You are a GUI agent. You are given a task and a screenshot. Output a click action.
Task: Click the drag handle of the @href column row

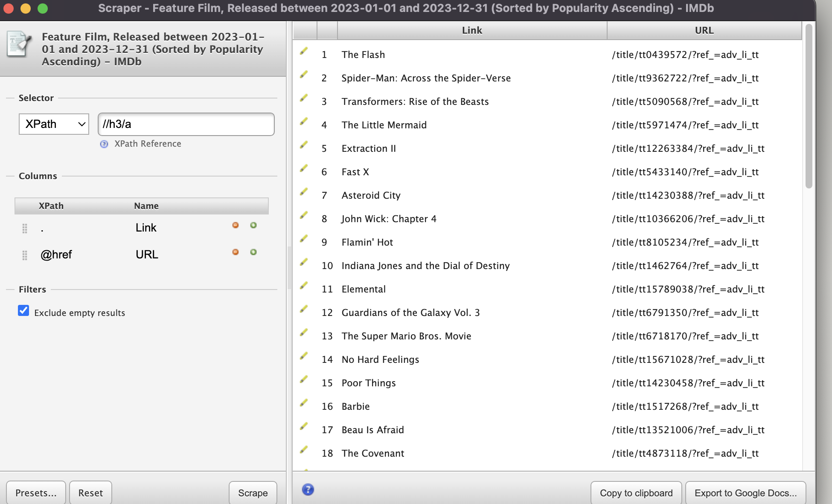(x=25, y=255)
